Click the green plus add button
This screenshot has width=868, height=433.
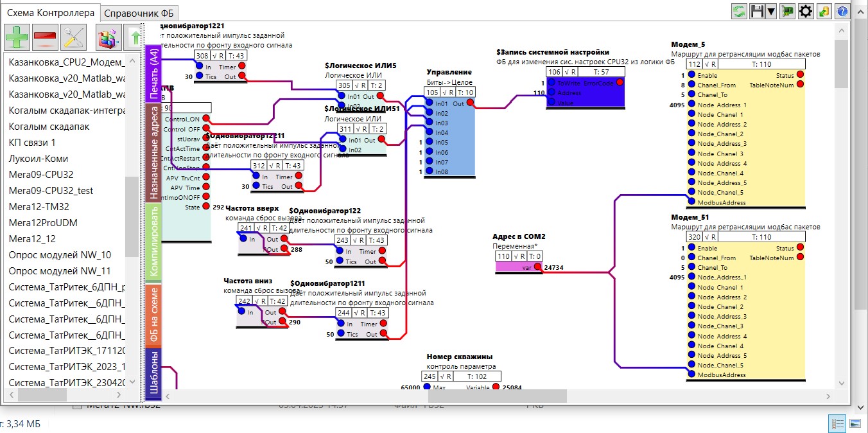tap(17, 38)
